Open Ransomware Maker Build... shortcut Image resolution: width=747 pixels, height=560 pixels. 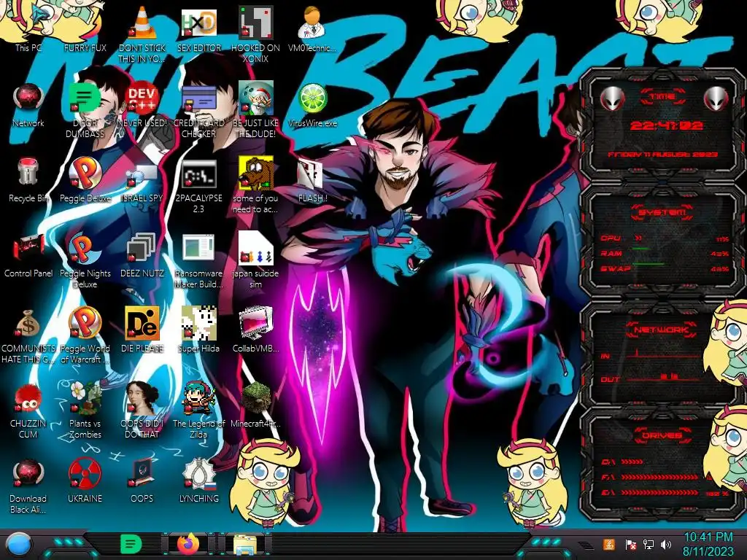click(x=199, y=260)
